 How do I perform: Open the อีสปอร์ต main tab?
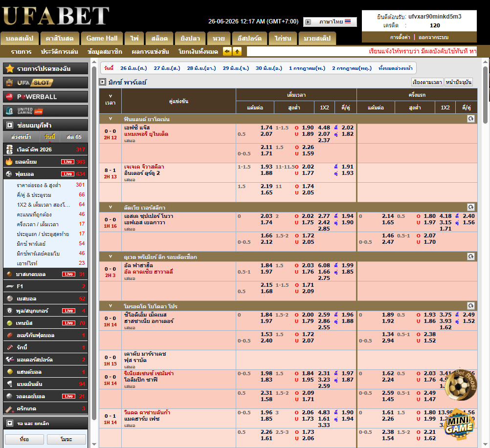pyautogui.click(x=249, y=39)
